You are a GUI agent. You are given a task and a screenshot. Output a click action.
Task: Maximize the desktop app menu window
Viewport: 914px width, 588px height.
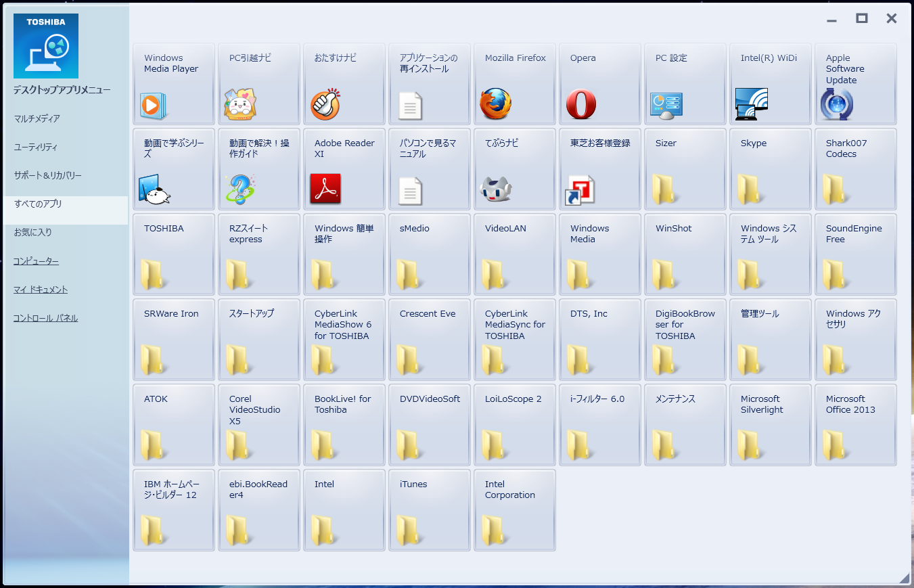[862, 18]
